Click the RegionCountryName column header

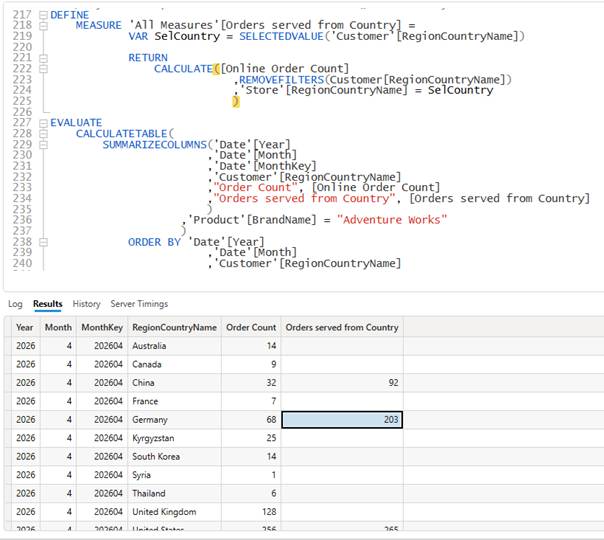click(x=174, y=327)
